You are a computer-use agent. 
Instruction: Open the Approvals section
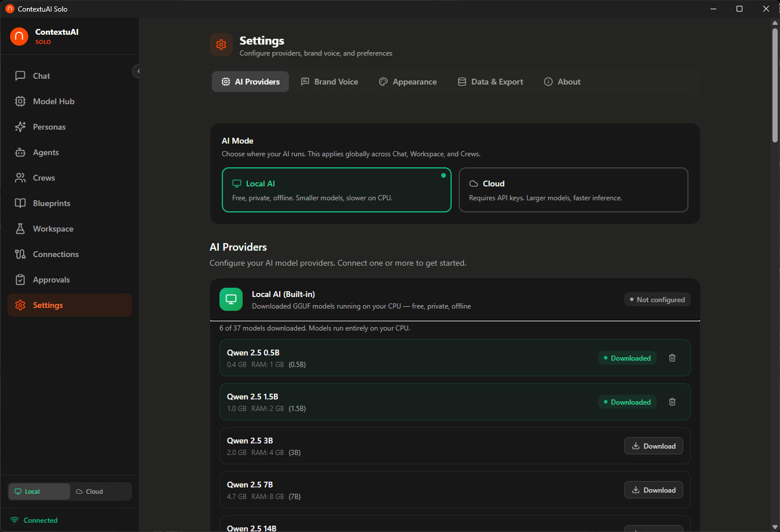click(x=52, y=280)
